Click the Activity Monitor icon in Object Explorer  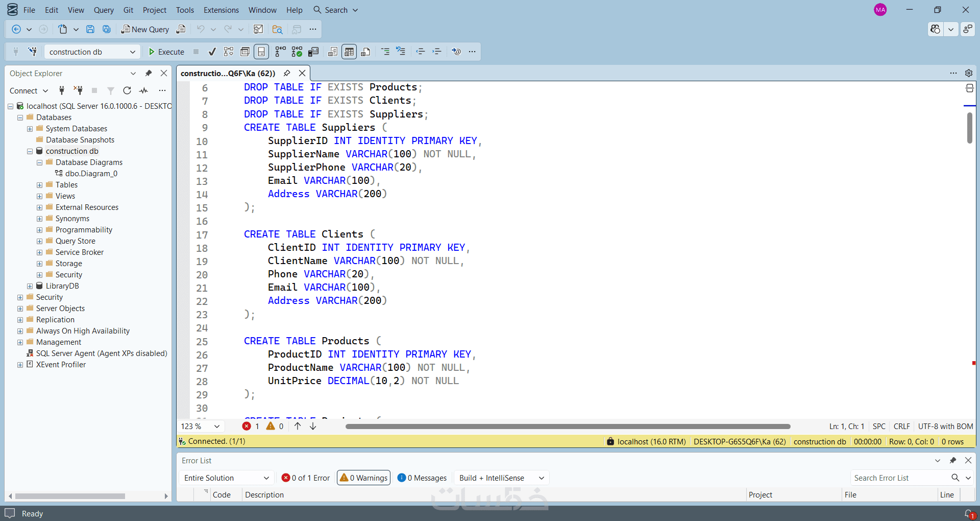pos(144,90)
